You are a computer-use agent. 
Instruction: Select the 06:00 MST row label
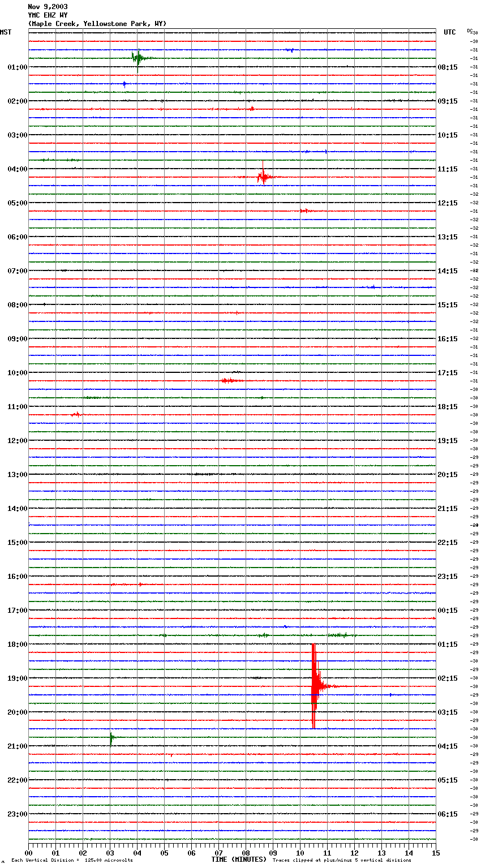tap(18, 237)
